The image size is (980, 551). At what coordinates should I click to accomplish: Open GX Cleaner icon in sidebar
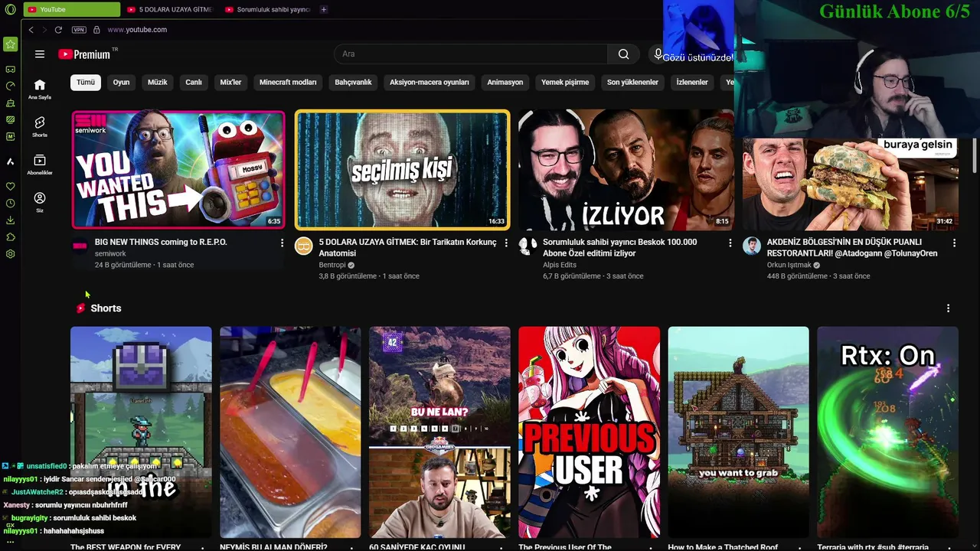click(x=10, y=103)
